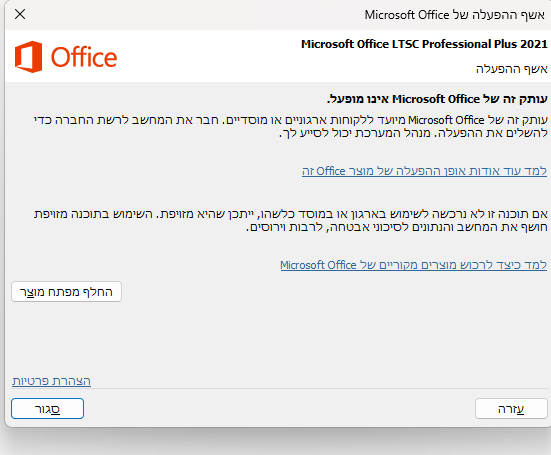Click the "החלף מפתח מוצר" button
This screenshot has width=551, height=455.
coord(66,292)
